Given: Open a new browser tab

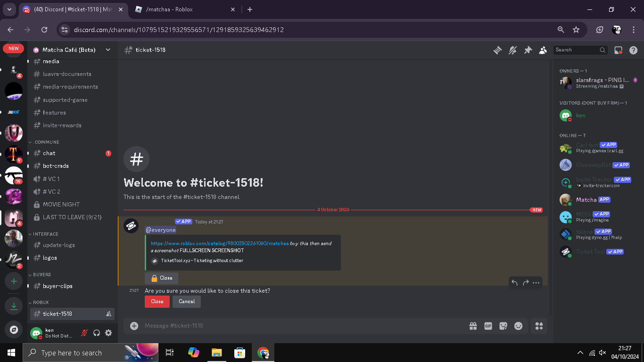Looking at the screenshot, I should click(250, 9).
